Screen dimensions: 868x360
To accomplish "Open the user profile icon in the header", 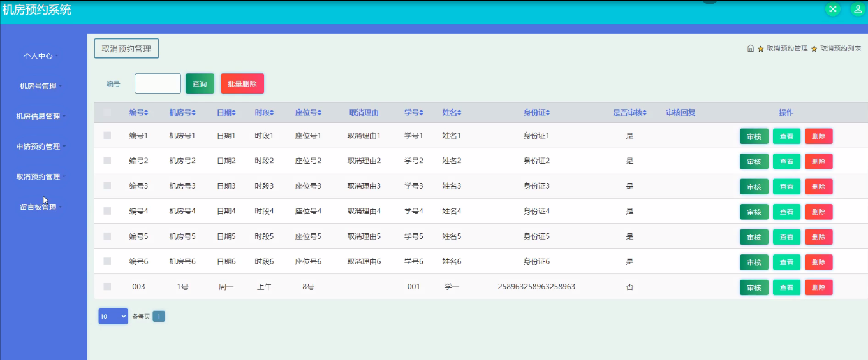I will click(x=857, y=9).
